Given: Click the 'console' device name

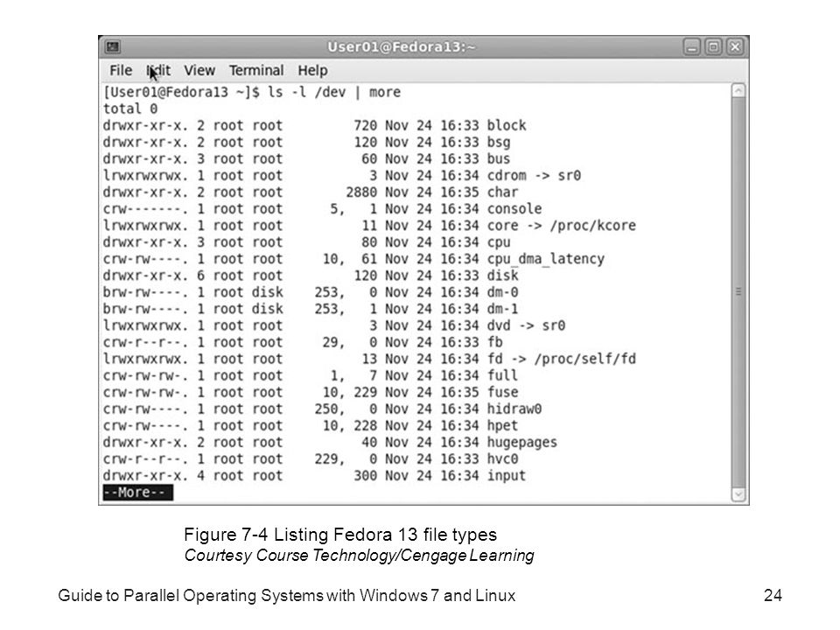Looking at the screenshot, I should 514,209.
